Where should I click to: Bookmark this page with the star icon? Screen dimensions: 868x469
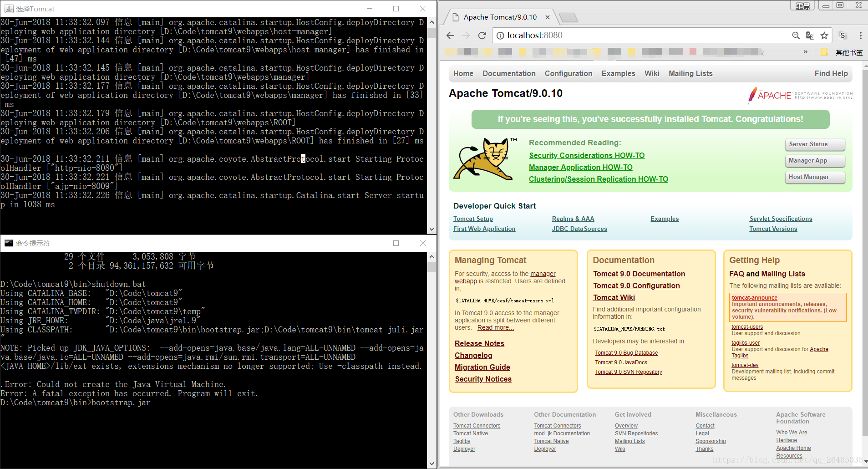pos(824,36)
